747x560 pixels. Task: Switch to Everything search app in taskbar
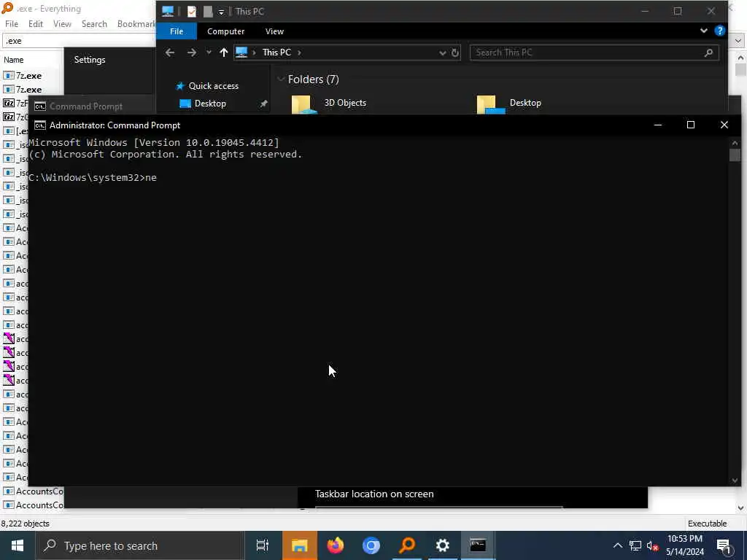(x=407, y=545)
